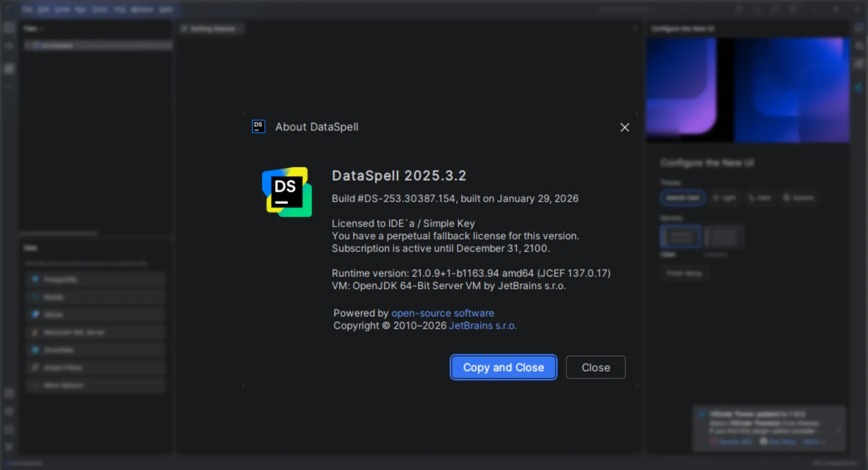The height and width of the screenshot is (470, 868).
Task: Choose the System theme in the background panel
Action: click(x=798, y=198)
